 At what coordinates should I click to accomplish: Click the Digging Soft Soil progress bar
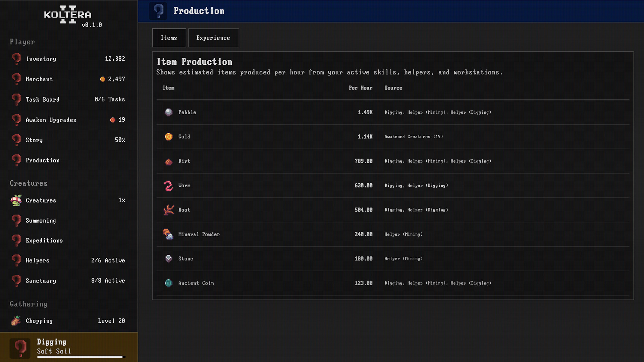(81, 357)
